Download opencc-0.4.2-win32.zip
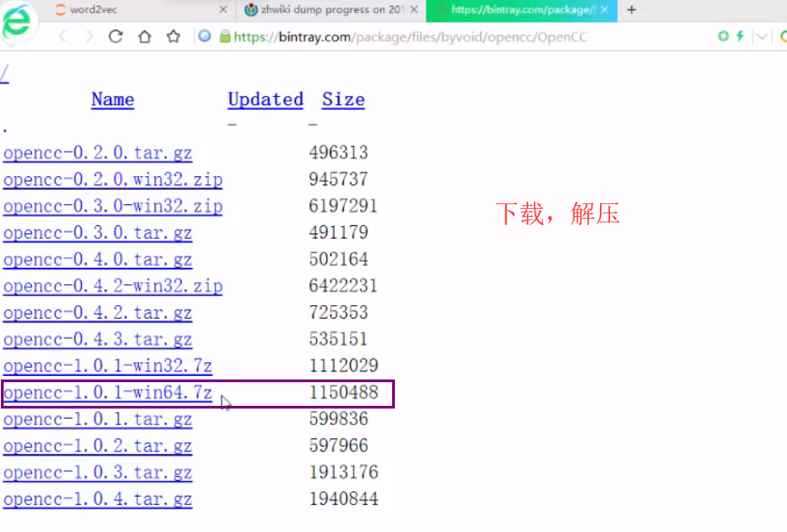This screenshot has height=532, width=787. (x=113, y=286)
